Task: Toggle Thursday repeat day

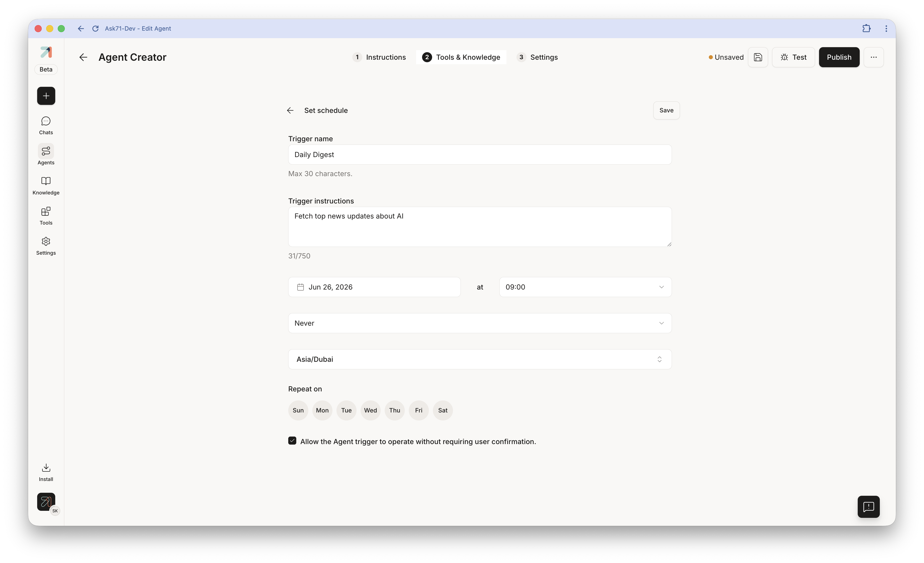Action: (394, 410)
